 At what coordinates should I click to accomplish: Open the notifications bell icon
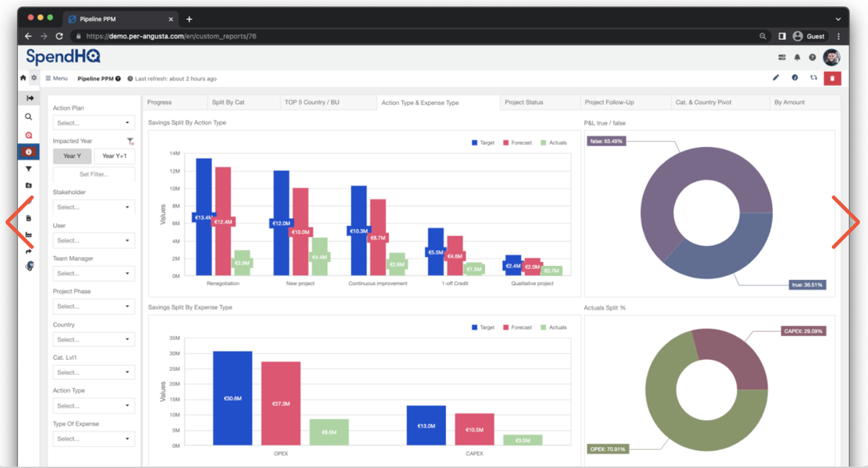tap(797, 57)
